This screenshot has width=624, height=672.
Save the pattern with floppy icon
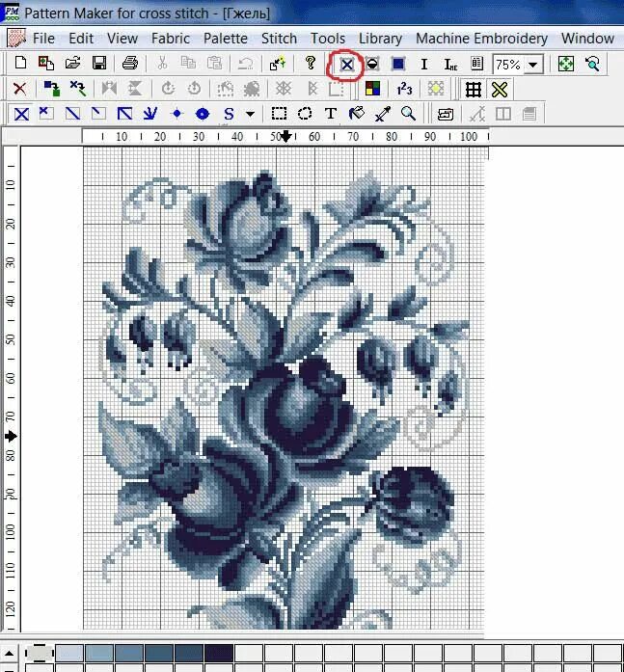pos(99,64)
